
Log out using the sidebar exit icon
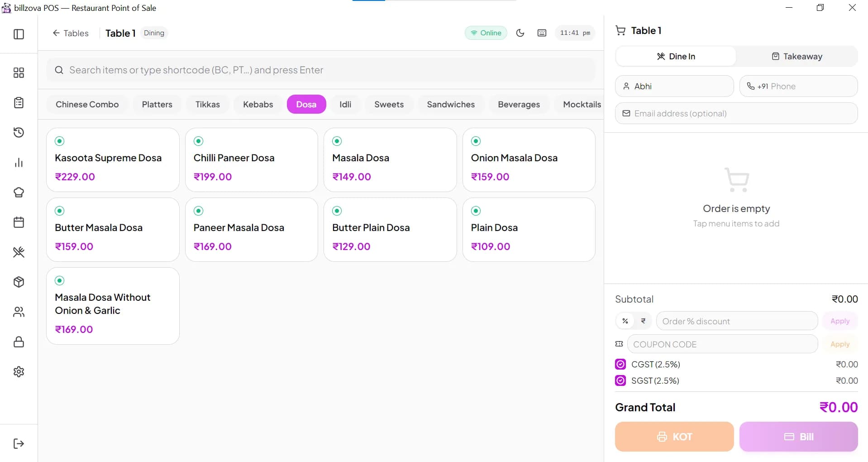19,443
